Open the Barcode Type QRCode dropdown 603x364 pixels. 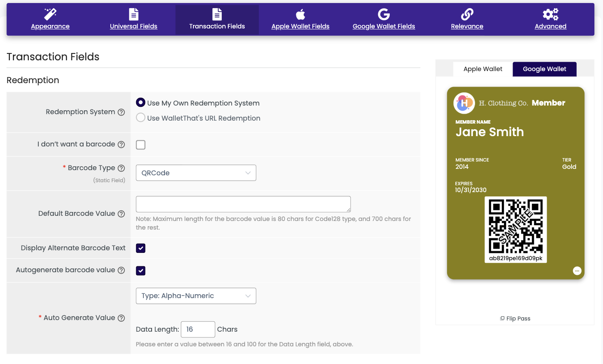coord(196,173)
